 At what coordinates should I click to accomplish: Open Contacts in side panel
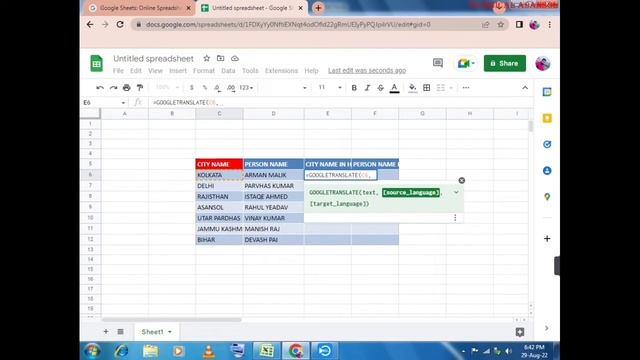[x=547, y=171]
